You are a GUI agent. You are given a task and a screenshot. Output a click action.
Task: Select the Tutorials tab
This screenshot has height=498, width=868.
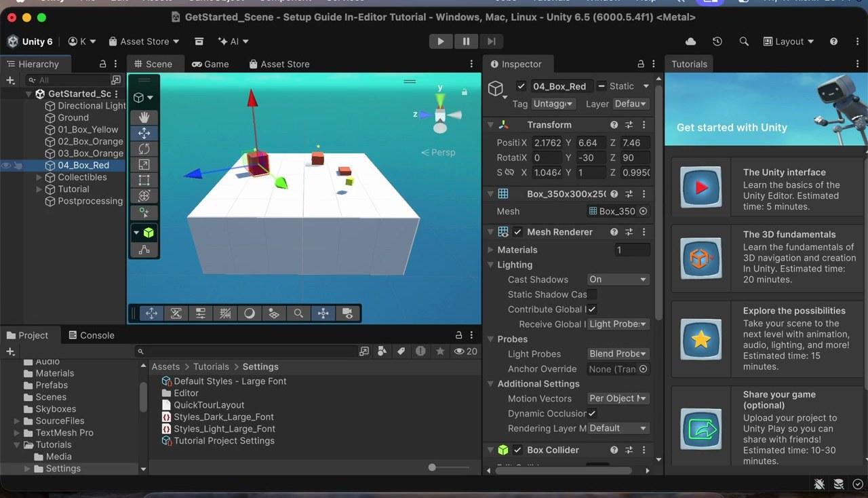(x=689, y=64)
